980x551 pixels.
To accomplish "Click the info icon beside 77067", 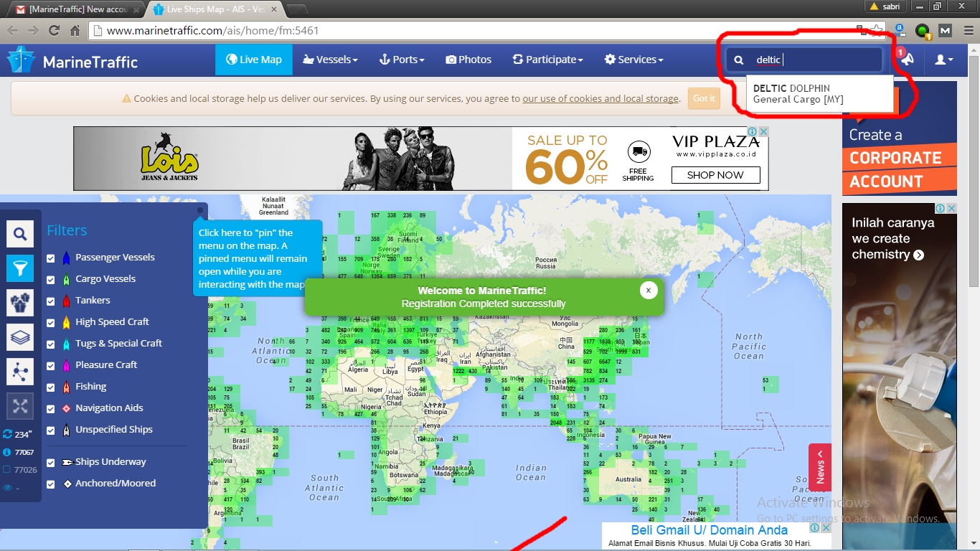I will click(7, 453).
